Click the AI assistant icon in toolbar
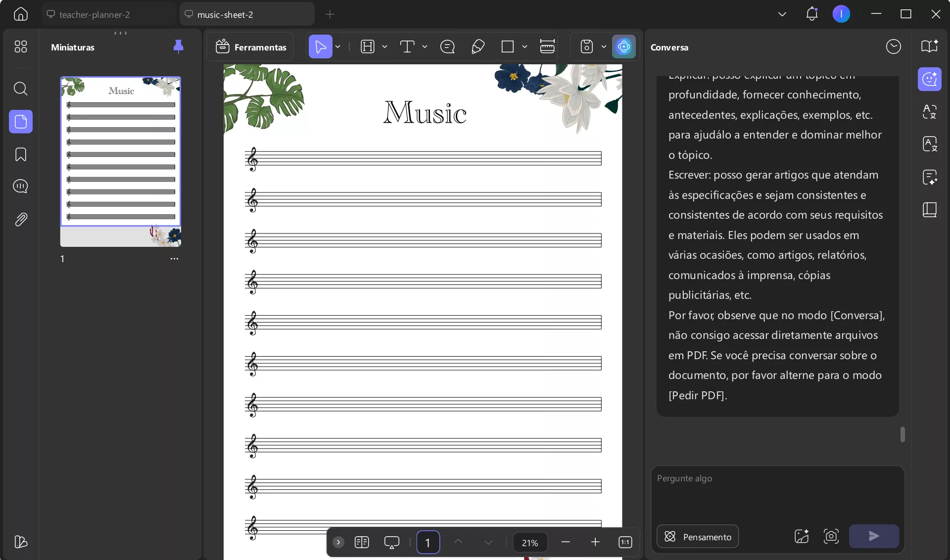Viewport: 950px width, 560px height. (x=623, y=47)
